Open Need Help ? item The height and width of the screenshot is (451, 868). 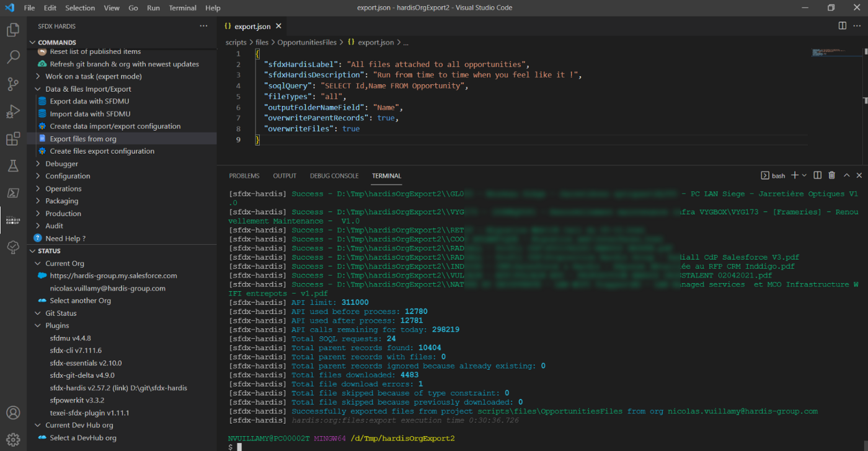click(122, 239)
